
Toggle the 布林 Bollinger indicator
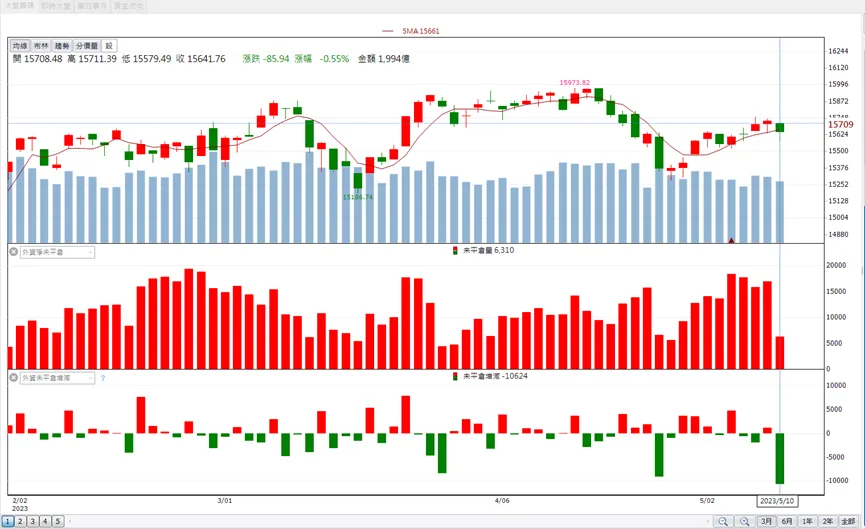tap(41, 46)
